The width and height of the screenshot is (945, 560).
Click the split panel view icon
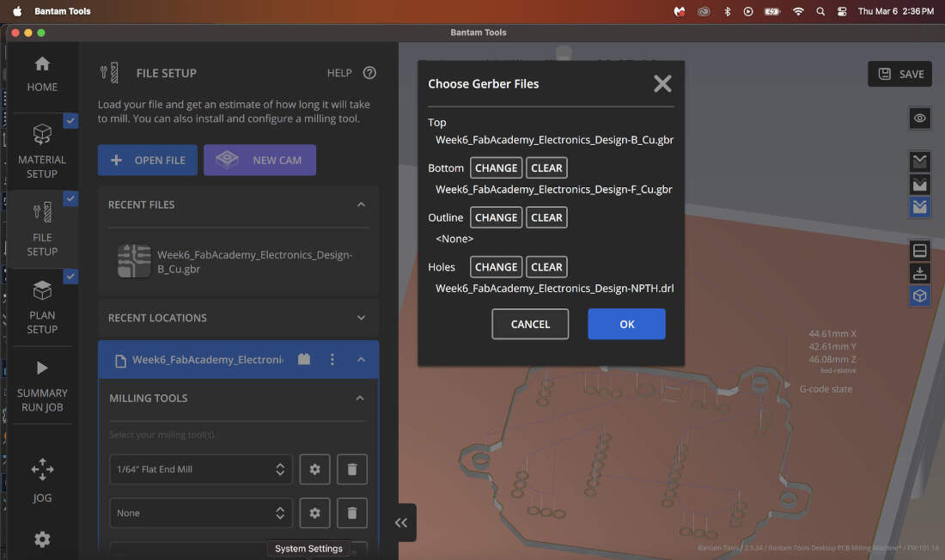point(920,250)
